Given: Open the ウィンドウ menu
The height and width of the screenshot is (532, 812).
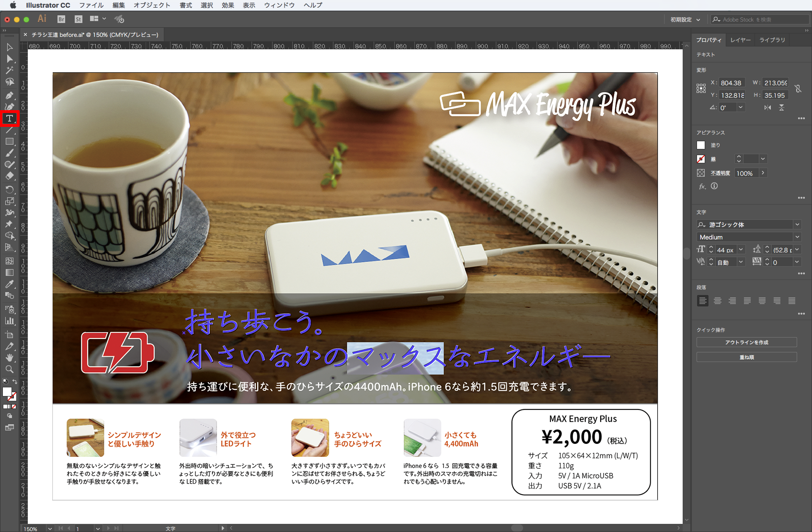Looking at the screenshot, I should tap(279, 5).
